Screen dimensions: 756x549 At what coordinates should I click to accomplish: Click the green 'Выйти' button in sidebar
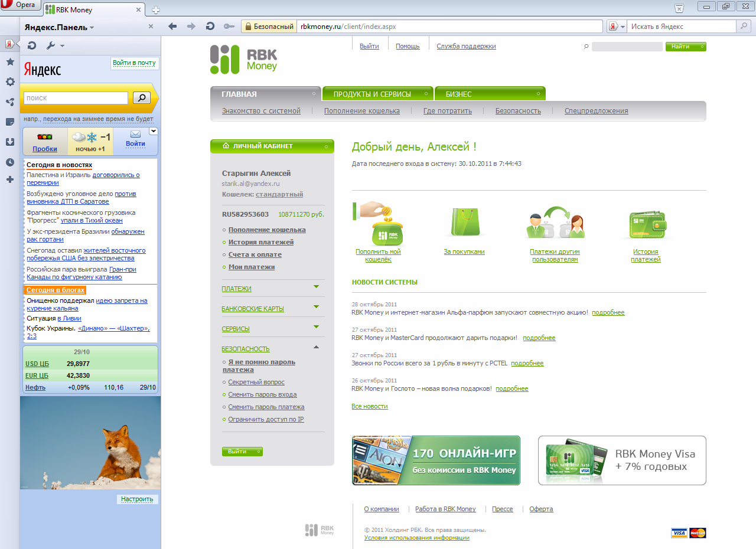pyautogui.click(x=242, y=452)
